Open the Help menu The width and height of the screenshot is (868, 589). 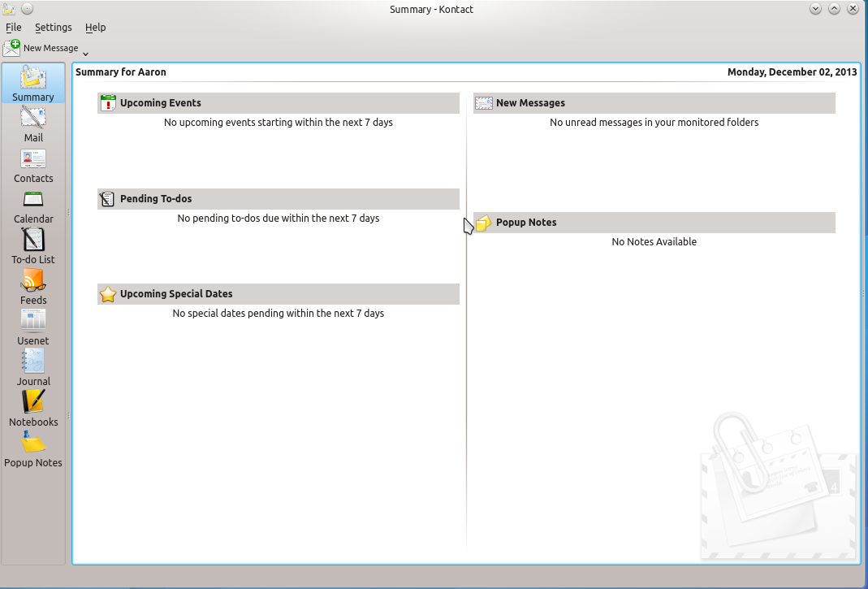click(95, 27)
